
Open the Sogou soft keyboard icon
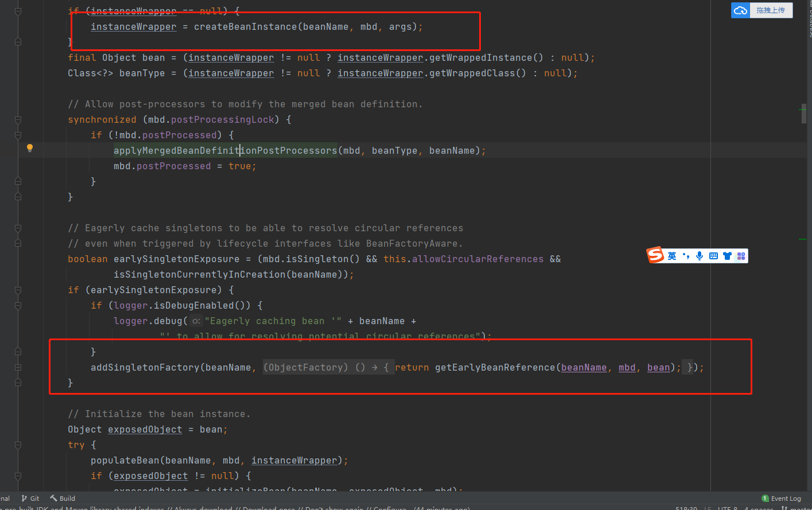(x=713, y=256)
